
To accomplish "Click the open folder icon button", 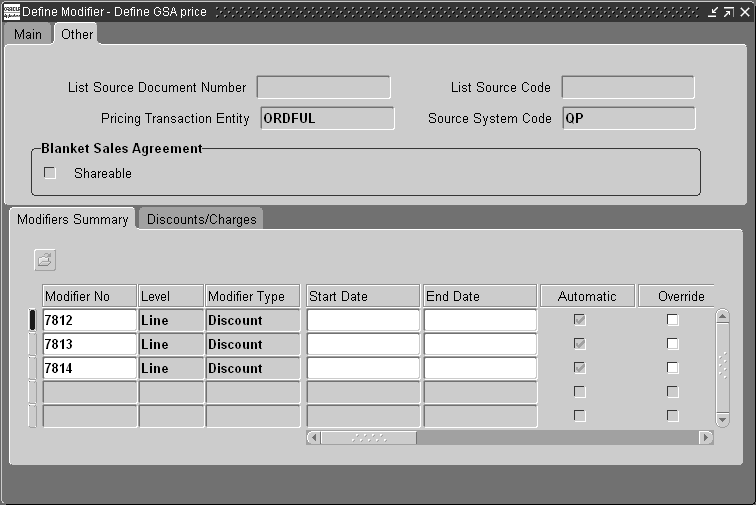I will pyautogui.click(x=45, y=260).
